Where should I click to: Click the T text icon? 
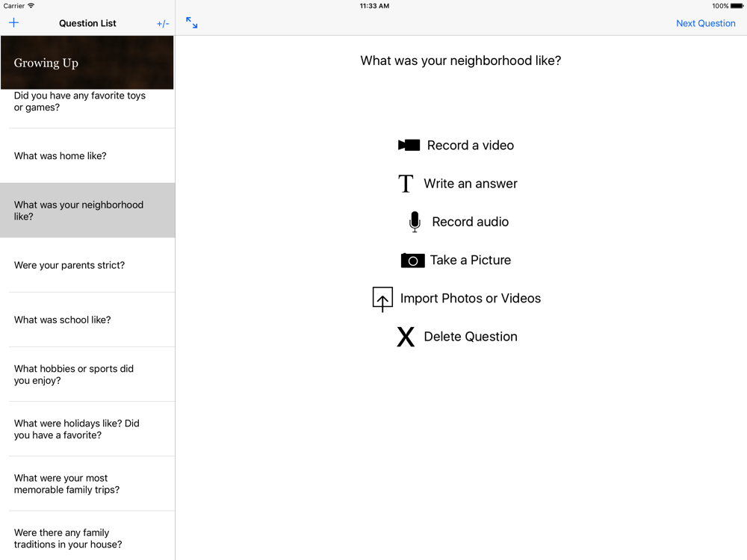click(406, 184)
